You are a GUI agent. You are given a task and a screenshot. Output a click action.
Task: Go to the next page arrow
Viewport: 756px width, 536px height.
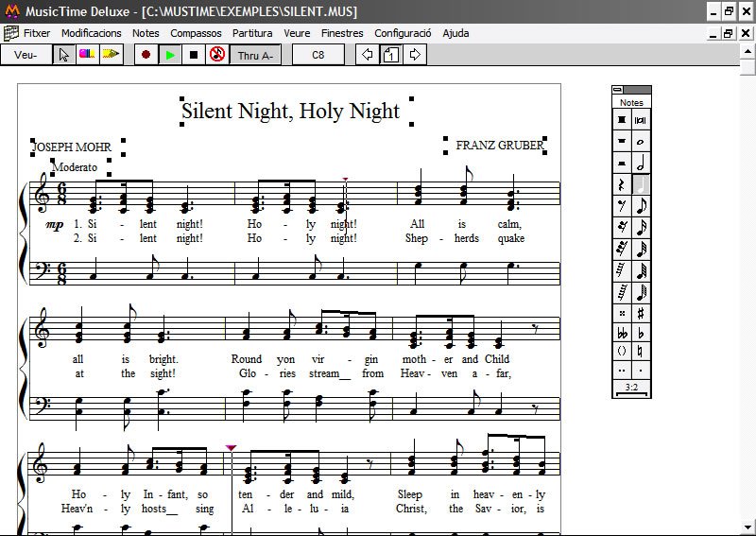coord(415,55)
